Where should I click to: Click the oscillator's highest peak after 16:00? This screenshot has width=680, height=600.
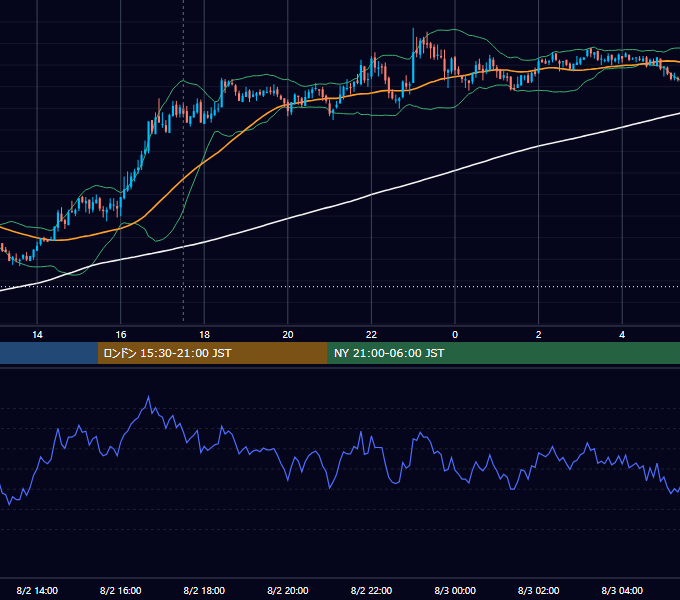pos(149,396)
